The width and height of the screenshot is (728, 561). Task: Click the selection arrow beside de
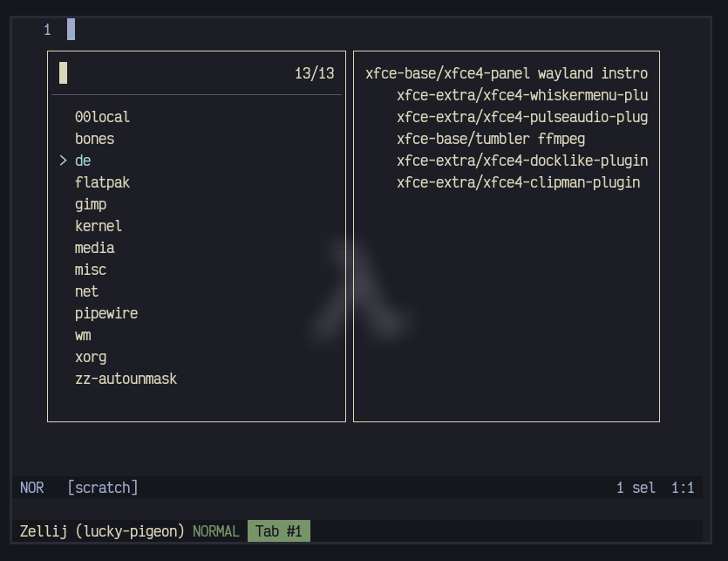click(64, 161)
